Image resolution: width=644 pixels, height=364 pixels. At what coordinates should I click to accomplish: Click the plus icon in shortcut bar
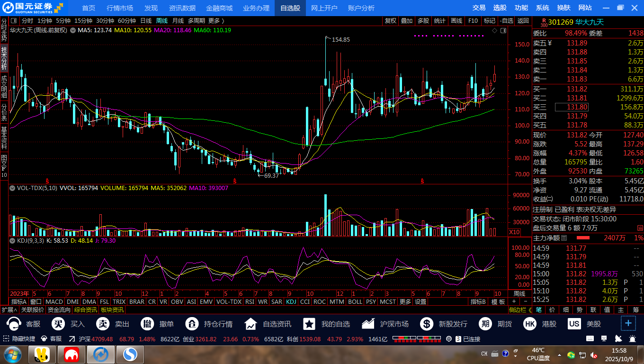point(628,324)
